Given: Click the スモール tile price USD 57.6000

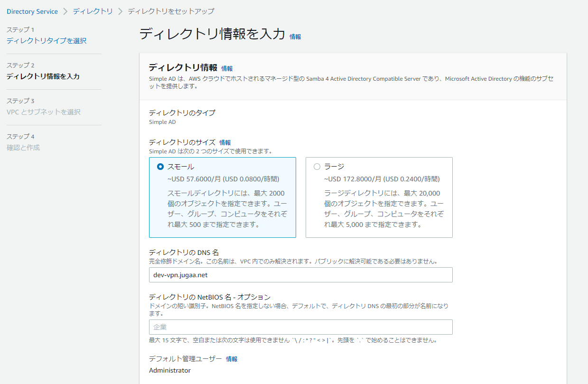Looking at the screenshot, I should 223,179.
